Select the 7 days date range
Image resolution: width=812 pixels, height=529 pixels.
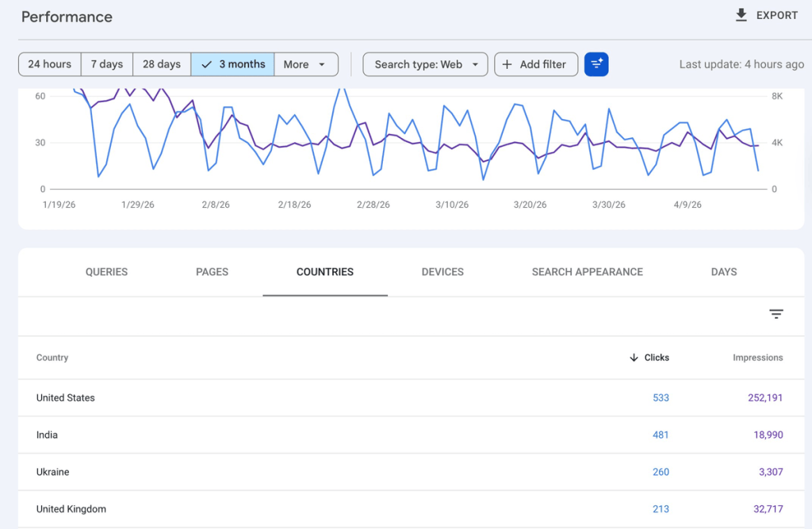coord(107,64)
